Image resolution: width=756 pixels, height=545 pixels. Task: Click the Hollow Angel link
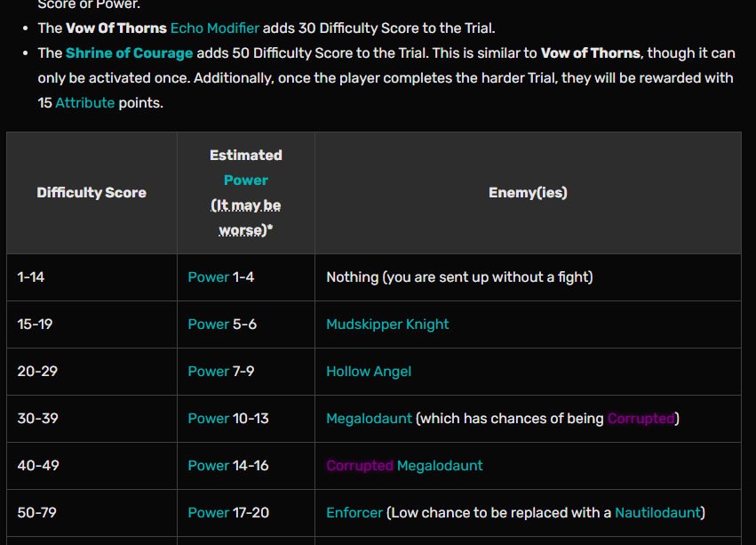pyautogui.click(x=369, y=372)
